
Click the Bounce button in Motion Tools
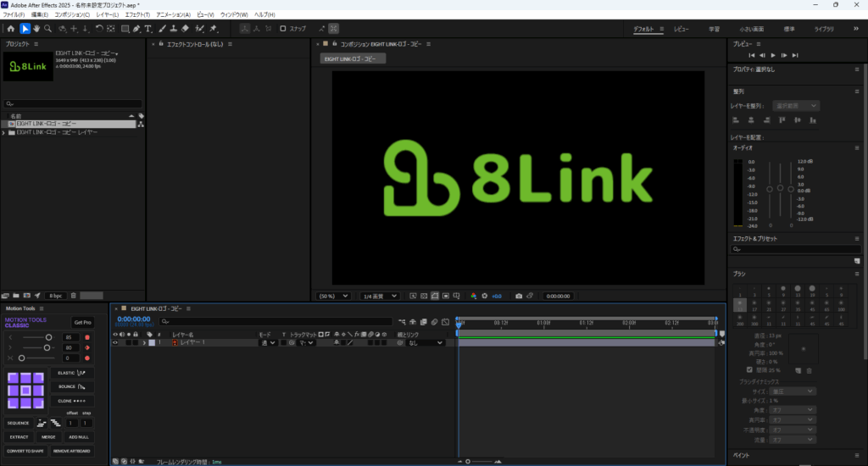(72, 387)
